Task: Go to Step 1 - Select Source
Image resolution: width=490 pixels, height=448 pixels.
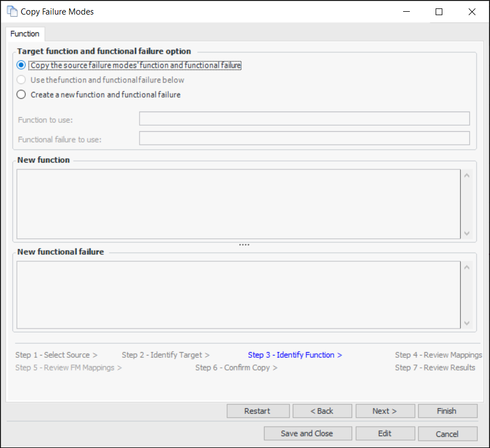Action: pos(56,355)
